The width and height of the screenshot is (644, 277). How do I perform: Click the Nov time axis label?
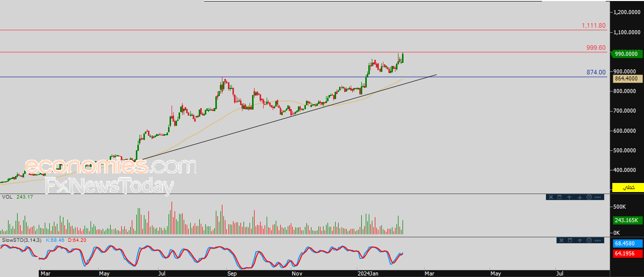[297, 273]
